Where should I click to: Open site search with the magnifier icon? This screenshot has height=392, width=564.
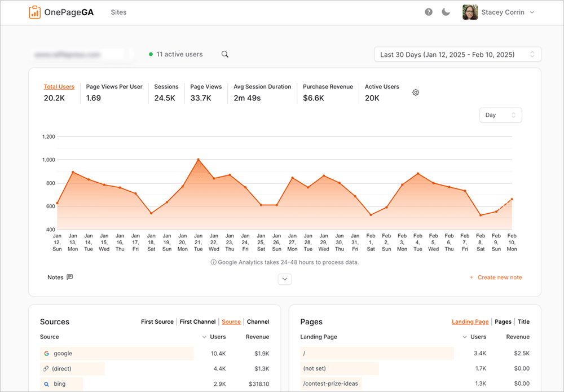(x=224, y=54)
